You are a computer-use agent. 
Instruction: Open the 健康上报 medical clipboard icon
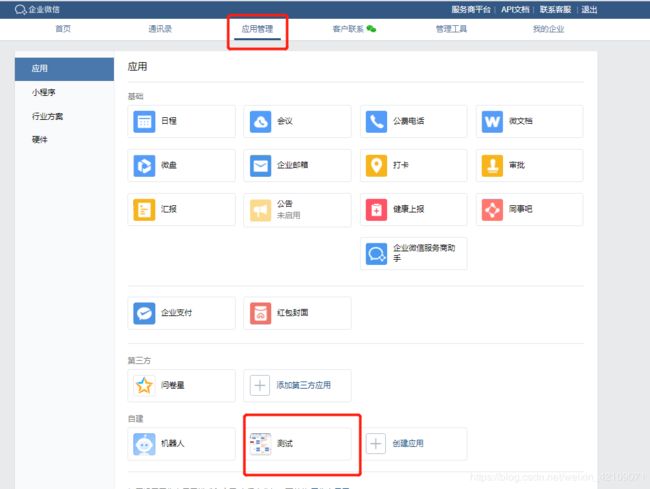point(376,210)
